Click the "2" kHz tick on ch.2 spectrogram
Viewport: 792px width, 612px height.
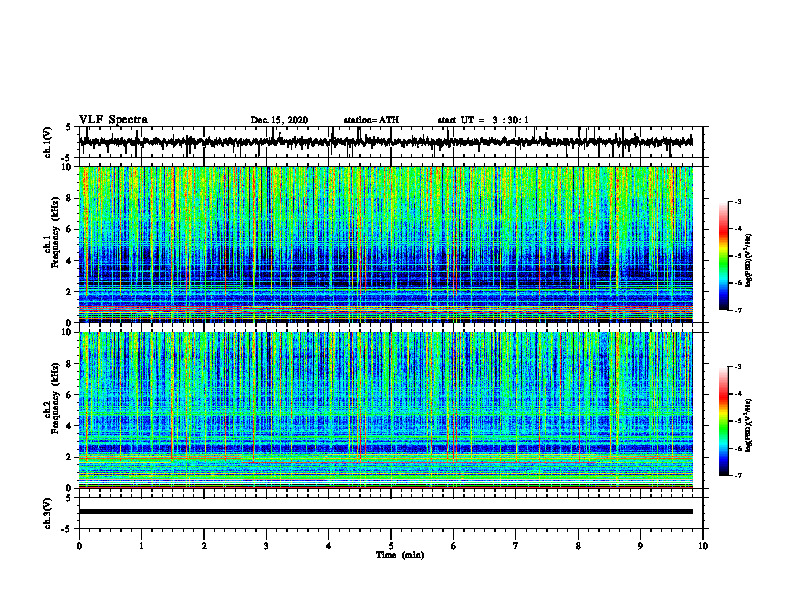point(70,457)
